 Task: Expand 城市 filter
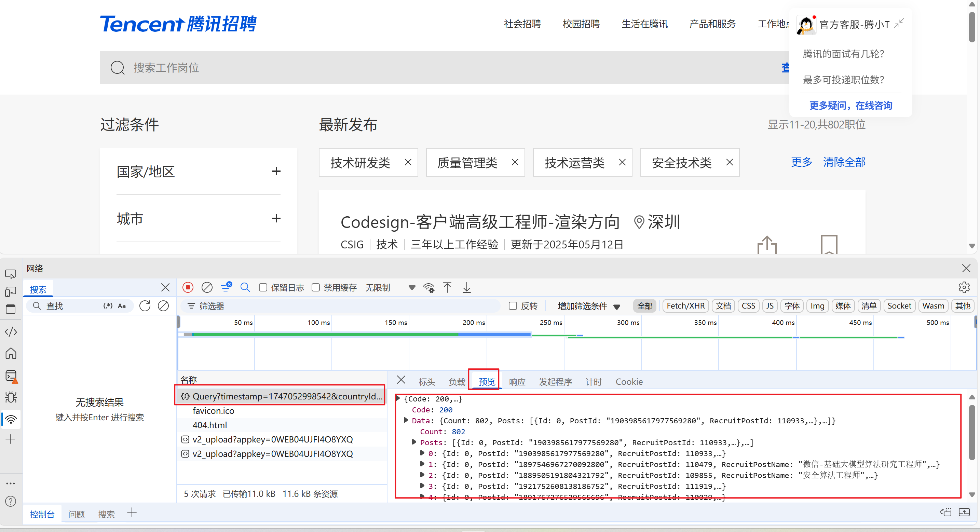point(276,218)
